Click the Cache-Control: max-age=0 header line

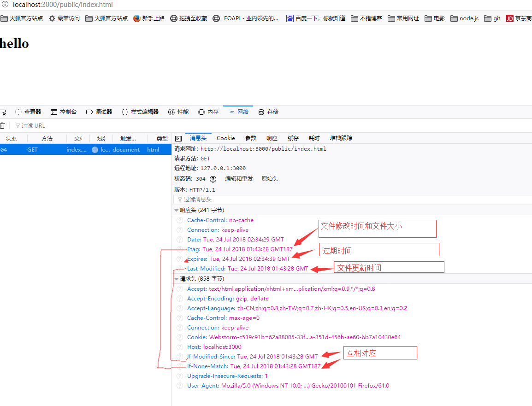pos(223,318)
